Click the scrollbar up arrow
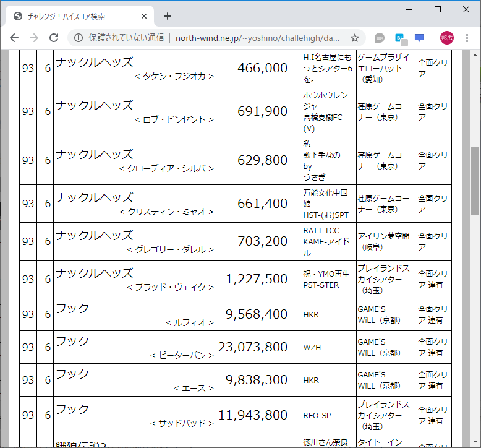 coord(475,56)
